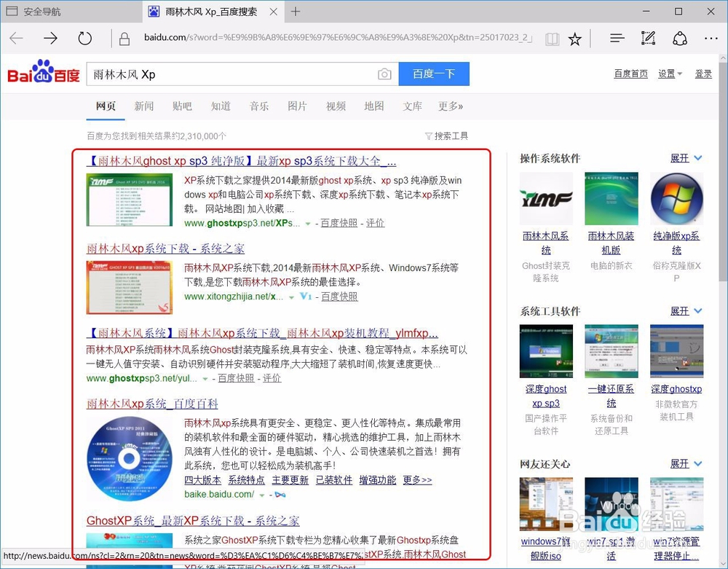Image resolution: width=728 pixels, height=569 pixels.
Task: Open 搜索工具 filter
Action: coord(446,136)
